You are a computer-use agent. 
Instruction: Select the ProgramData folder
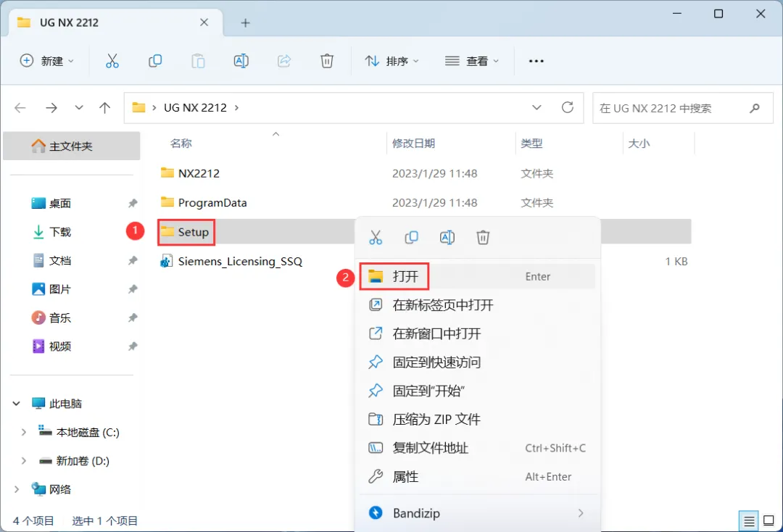tap(212, 203)
